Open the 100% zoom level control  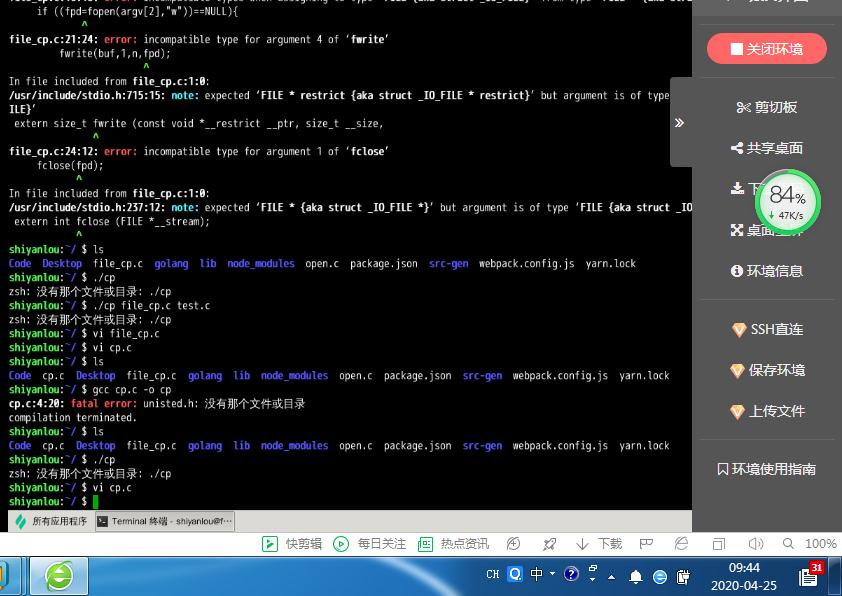(x=819, y=544)
